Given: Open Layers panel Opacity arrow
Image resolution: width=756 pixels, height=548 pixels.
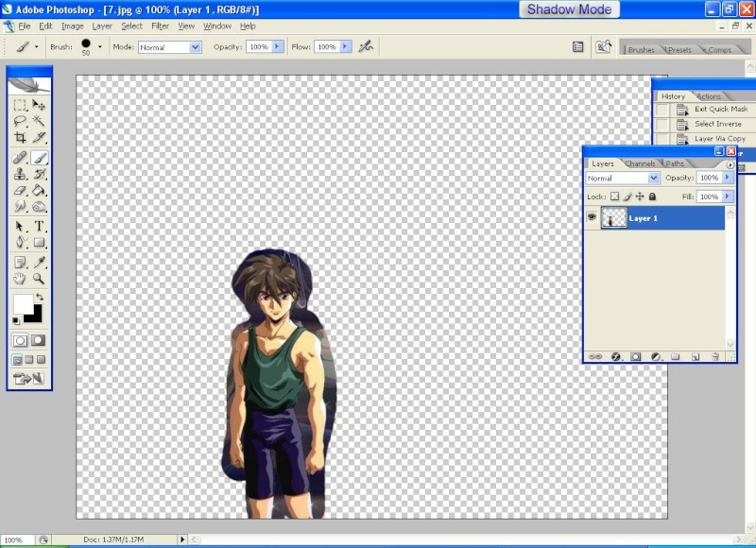Looking at the screenshot, I should pyautogui.click(x=728, y=178).
